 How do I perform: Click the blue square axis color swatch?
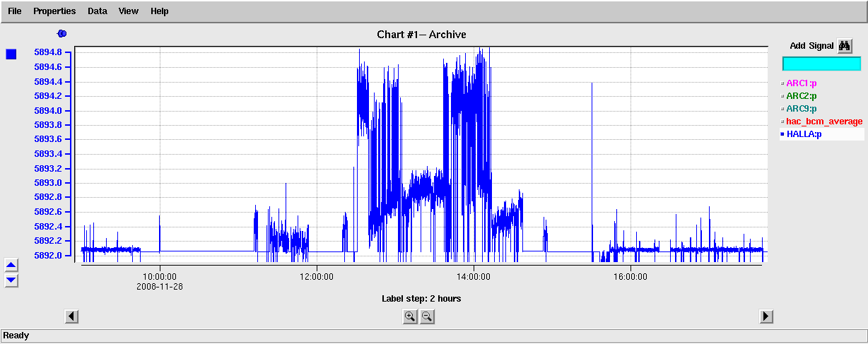11,54
